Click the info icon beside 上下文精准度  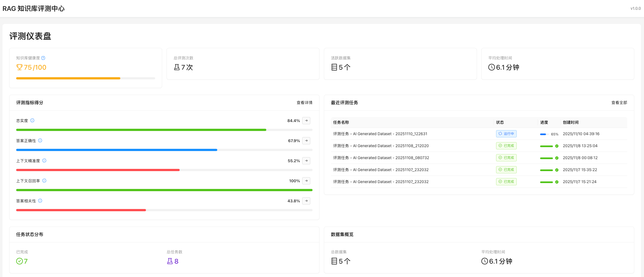[44, 161]
